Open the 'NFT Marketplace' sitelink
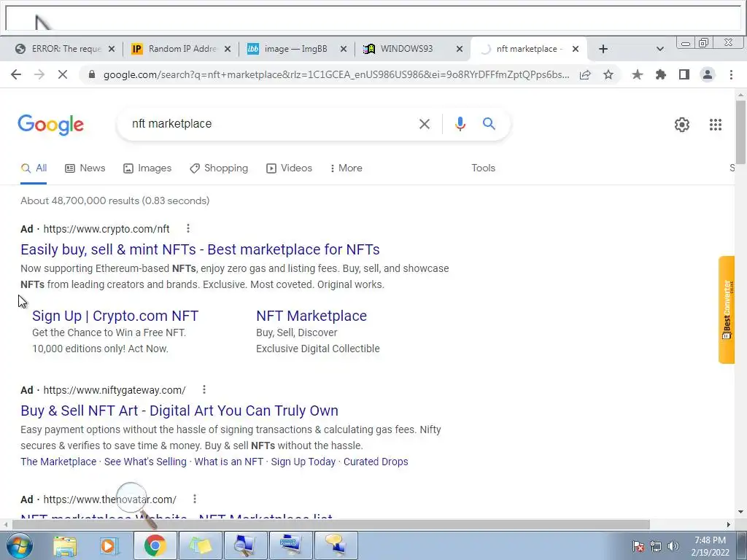Image resolution: width=747 pixels, height=560 pixels. (311, 316)
